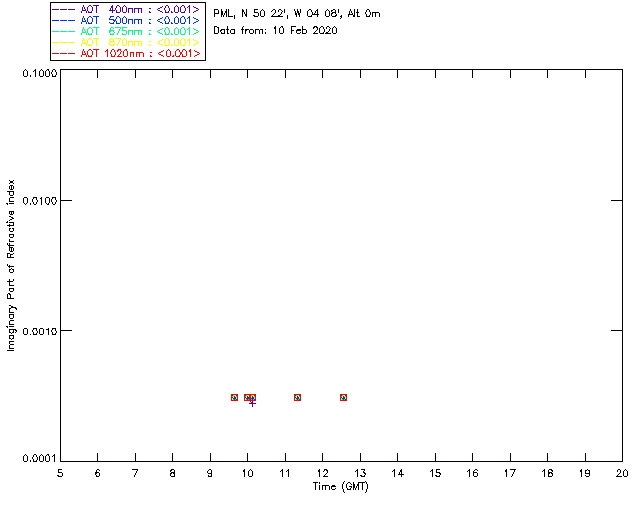Click the 15 hour x-axis tick label
640x512 pixels.
coord(435,473)
